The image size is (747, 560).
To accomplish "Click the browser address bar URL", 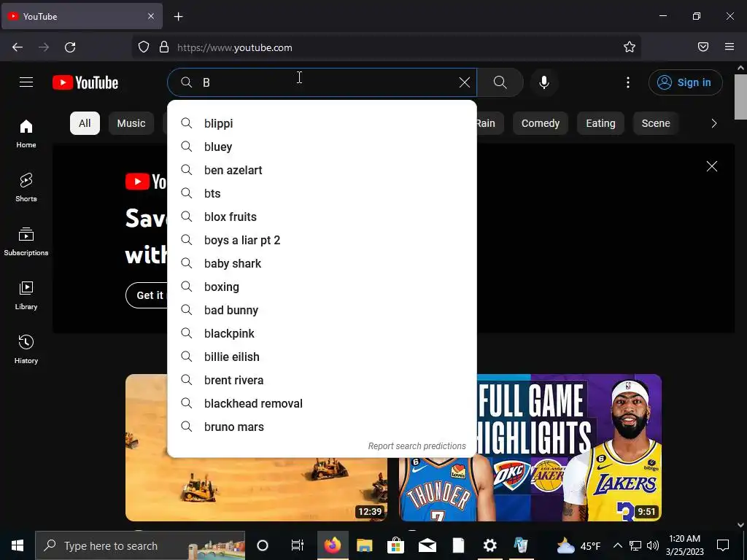I will (235, 47).
